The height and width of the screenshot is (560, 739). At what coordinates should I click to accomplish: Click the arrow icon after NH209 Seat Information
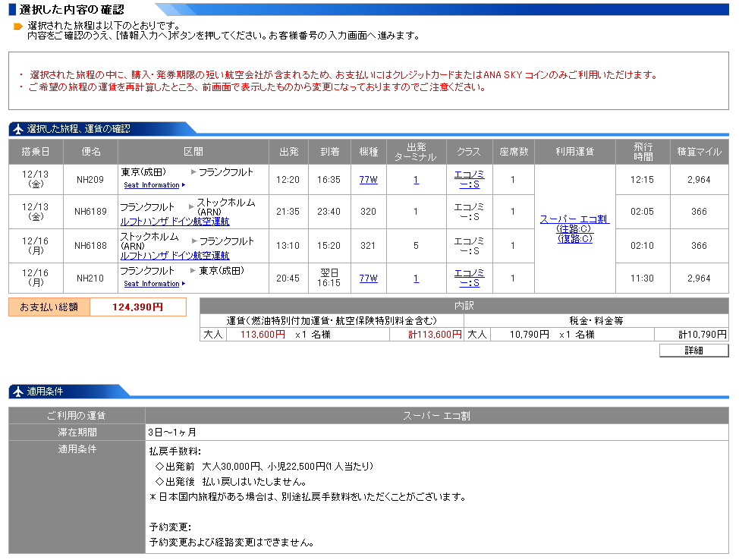pyautogui.click(x=184, y=185)
